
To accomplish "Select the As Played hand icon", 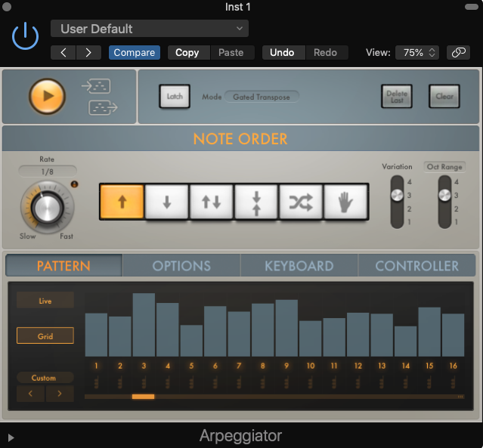I will pos(345,202).
